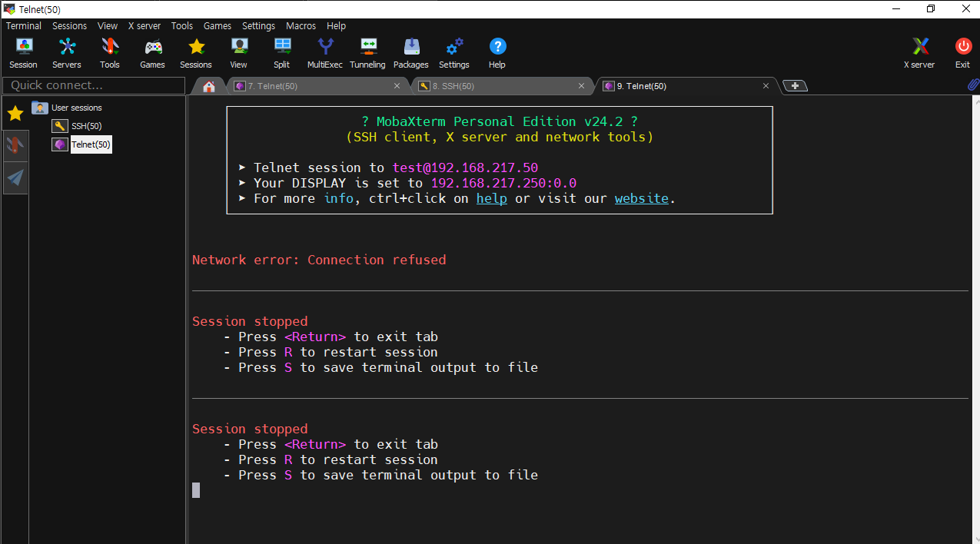Open the View menu in menu bar
Screen dimensions: 980x544
(x=108, y=26)
